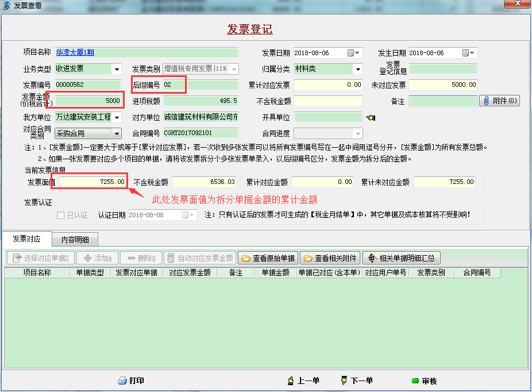
Task: Click the pointing hand icon beside 开具单位
Action: tap(371, 118)
